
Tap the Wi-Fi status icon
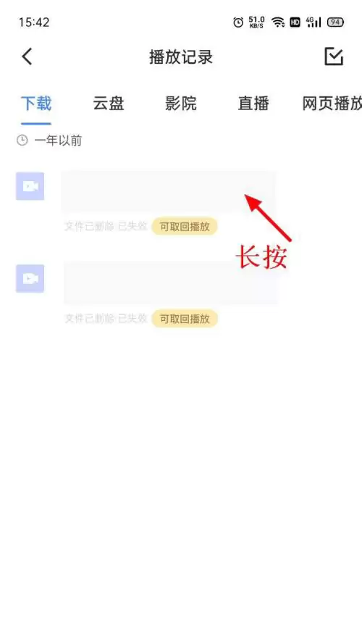278,22
